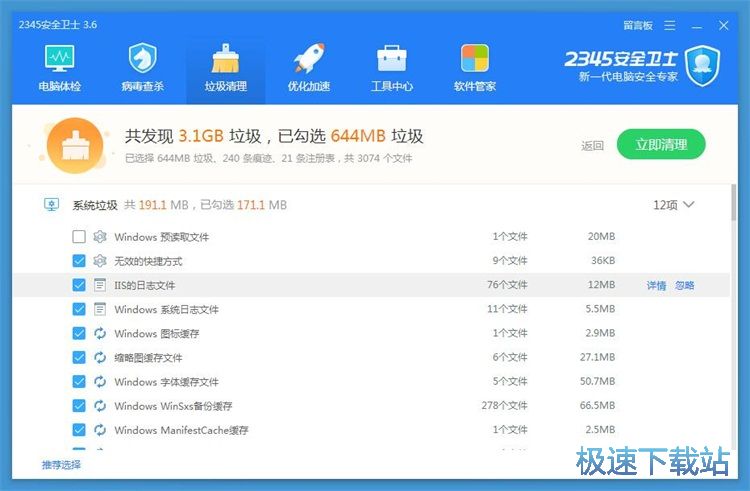Viewport: 750px width, 491px height.
Task: Click refresh icon beside Windows 字体缓存文件
Action: point(99,382)
